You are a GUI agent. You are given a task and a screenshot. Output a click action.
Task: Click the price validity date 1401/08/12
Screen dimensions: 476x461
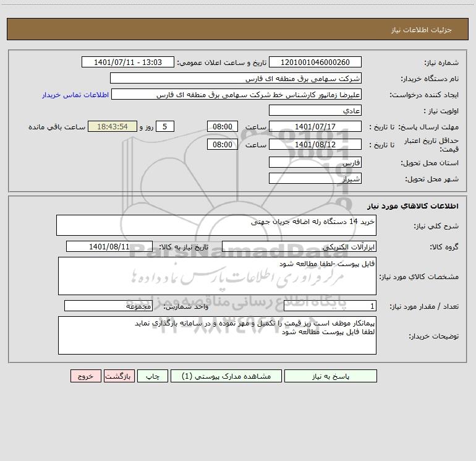point(315,144)
